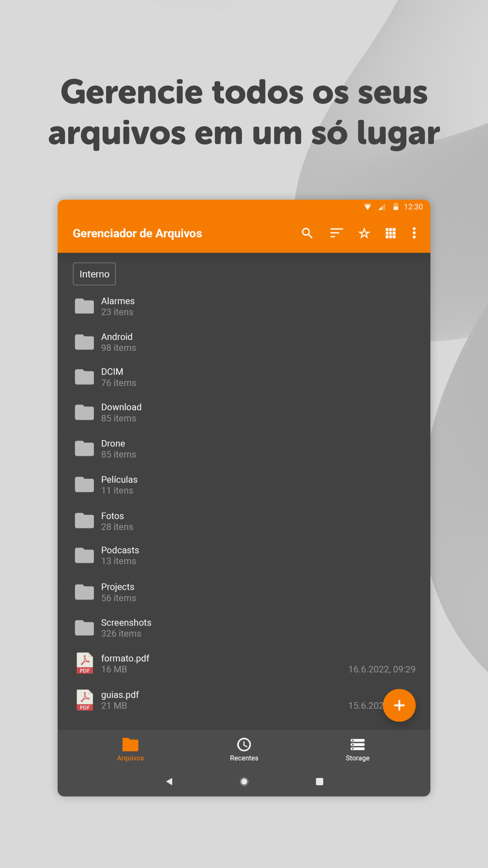The image size is (488, 868).
Task: Click the guias.pdf PDF icon
Action: [85, 700]
